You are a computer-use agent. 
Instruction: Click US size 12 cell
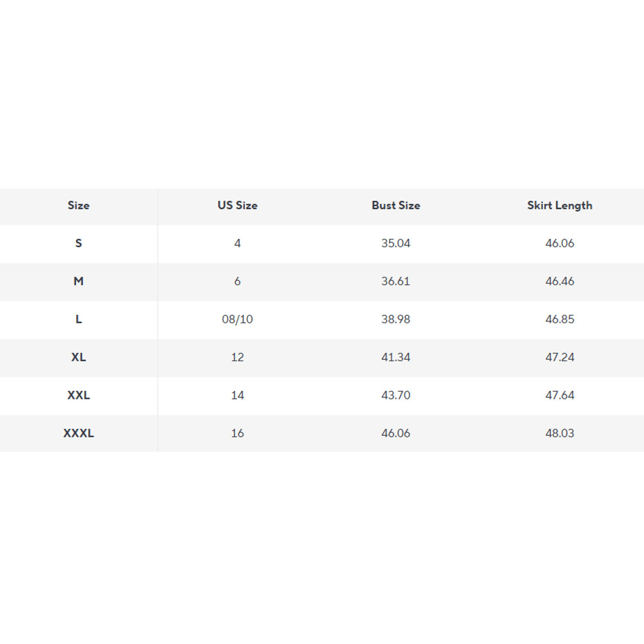click(237, 357)
